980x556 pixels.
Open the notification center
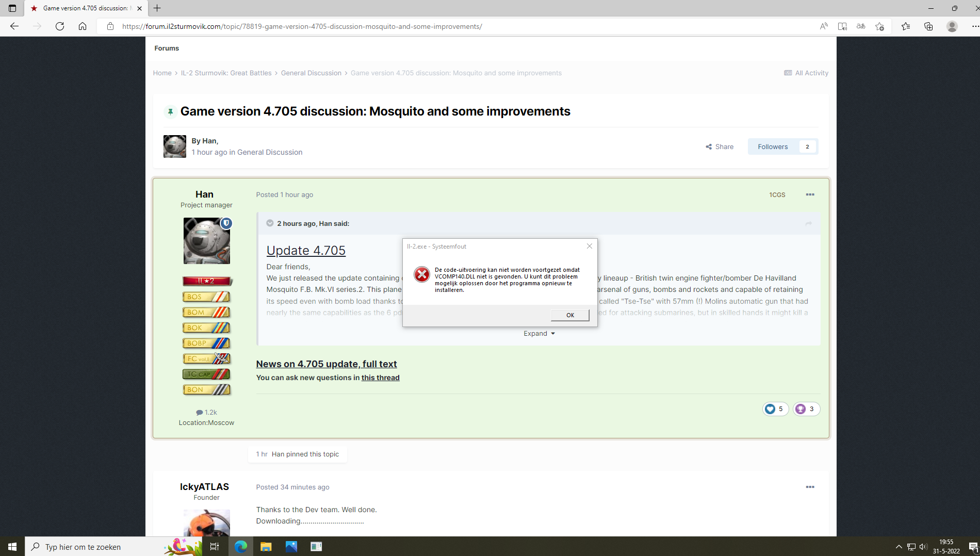tap(973, 547)
